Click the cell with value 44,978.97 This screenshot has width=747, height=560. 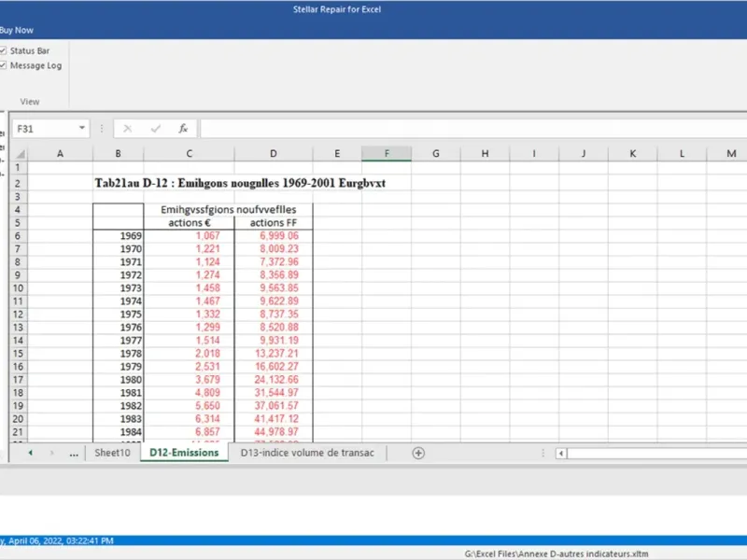(x=274, y=432)
